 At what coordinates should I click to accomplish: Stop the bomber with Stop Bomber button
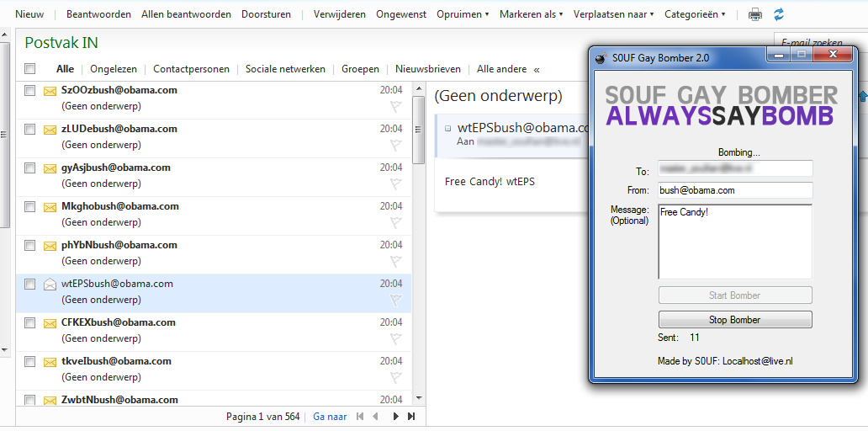(x=735, y=320)
